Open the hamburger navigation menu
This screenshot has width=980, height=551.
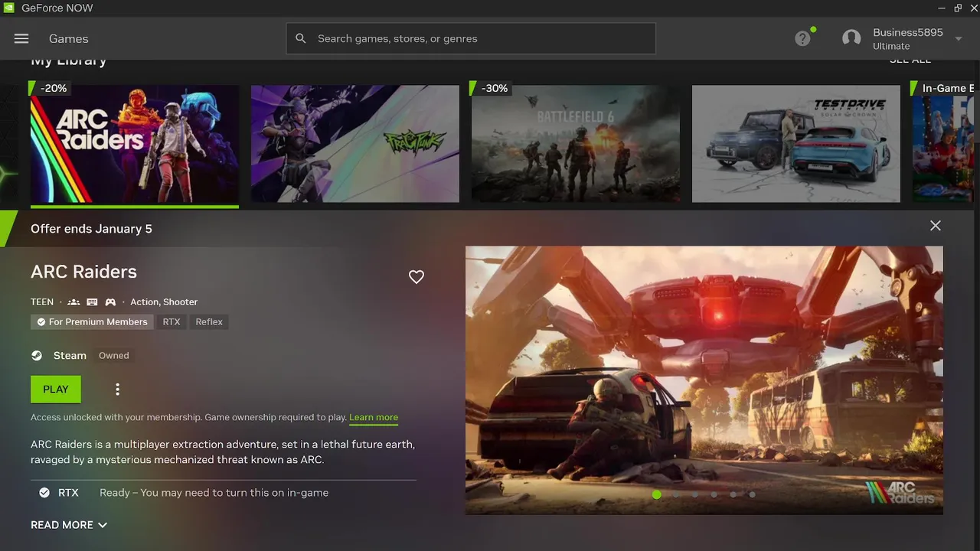pyautogui.click(x=21, y=38)
